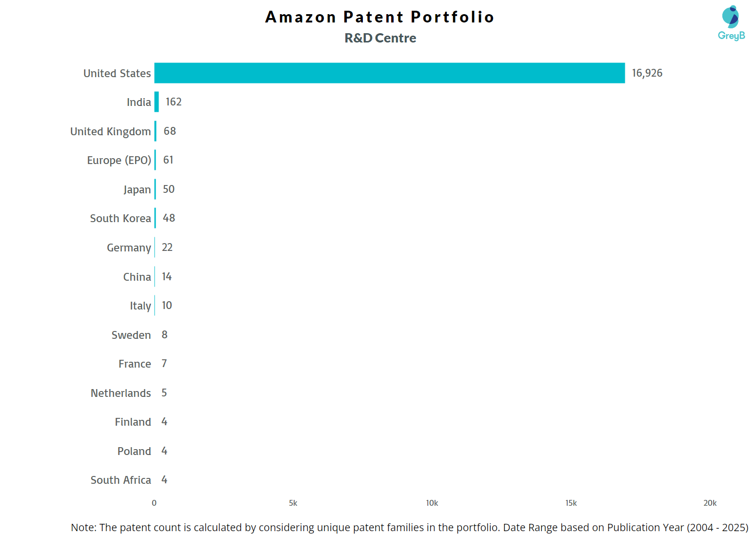Viewport: 756px width, 537px height.
Task: Click the 10k x-axis tick label
Action: pyautogui.click(x=432, y=503)
